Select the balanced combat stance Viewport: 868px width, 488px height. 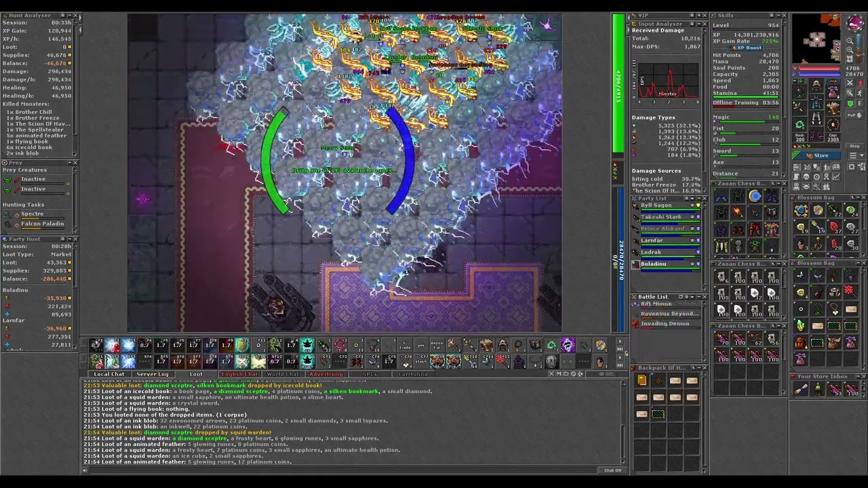850,93
